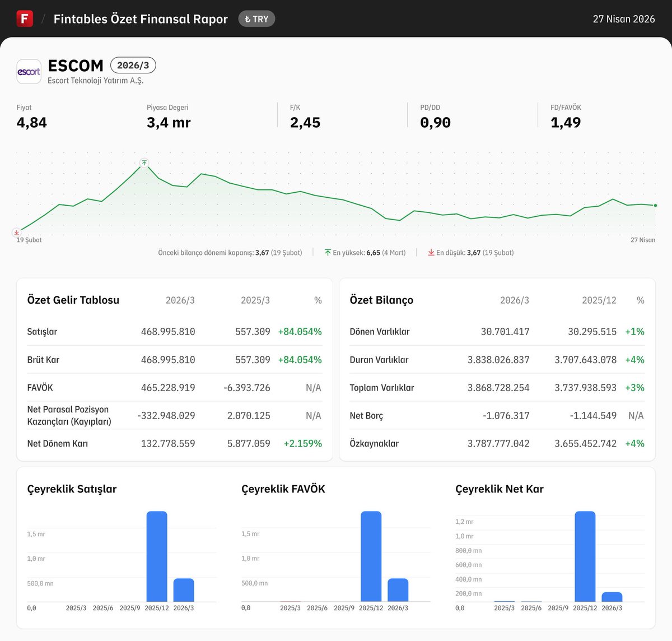Click the 2025/3 column header in Özet Gelir Tablosu

point(255,300)
